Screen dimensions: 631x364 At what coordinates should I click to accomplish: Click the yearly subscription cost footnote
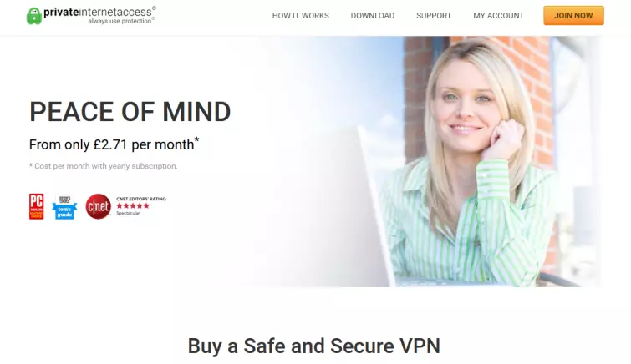point(103,166)
